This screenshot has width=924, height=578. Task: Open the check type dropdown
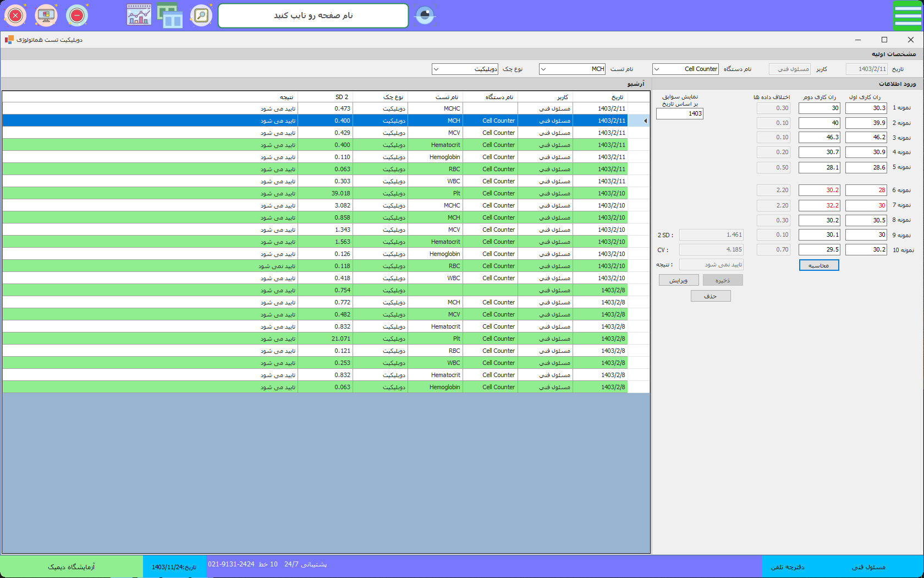click(436, 69)
